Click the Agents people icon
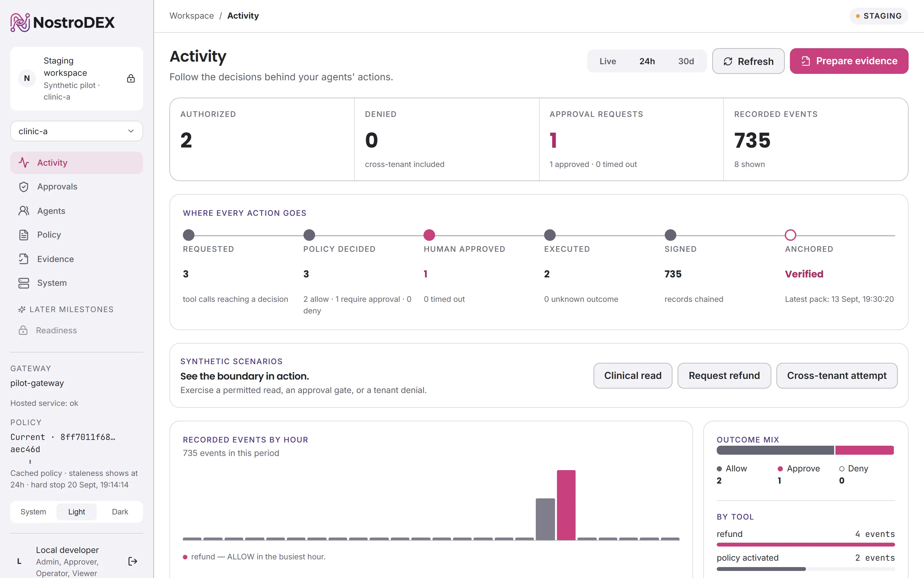Image resolution: width=924 pixels, height=578 pixels. coord(24,211)
